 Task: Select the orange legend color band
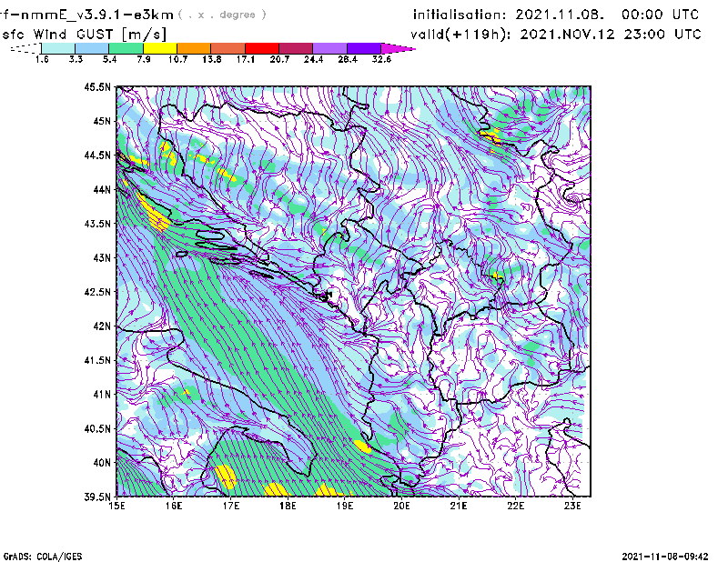tap(194, 48)
